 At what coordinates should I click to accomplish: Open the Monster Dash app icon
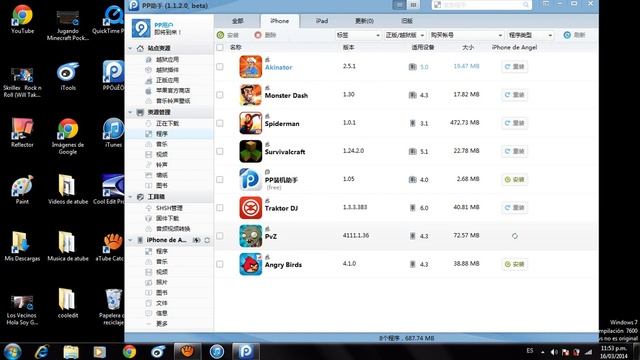point(250,95)
